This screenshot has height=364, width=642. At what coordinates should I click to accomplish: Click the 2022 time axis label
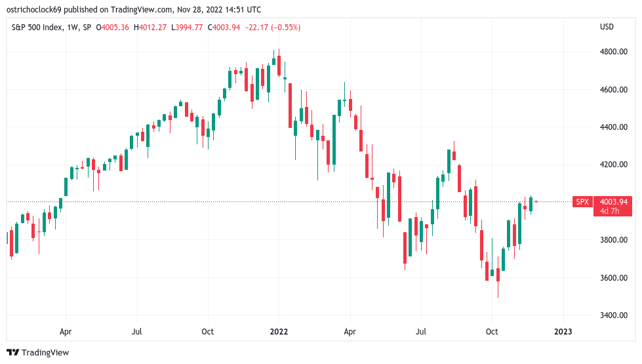click(279, 332)
